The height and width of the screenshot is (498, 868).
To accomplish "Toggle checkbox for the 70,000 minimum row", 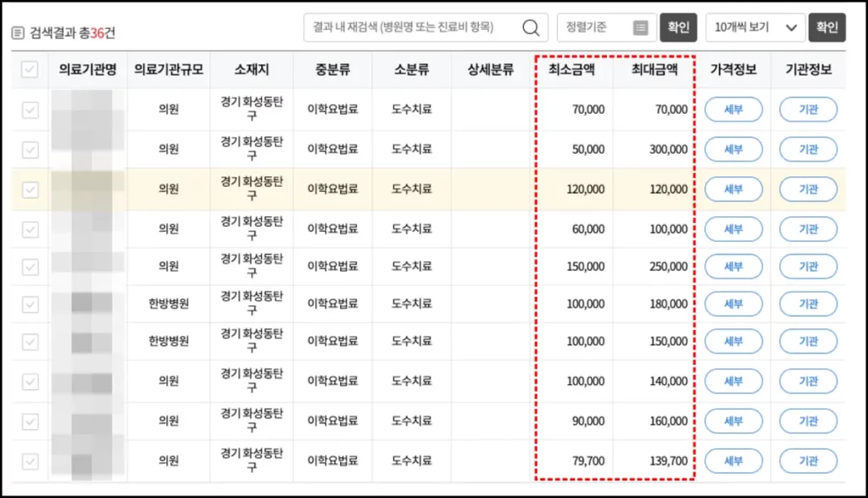I will [x=30, y=109].
